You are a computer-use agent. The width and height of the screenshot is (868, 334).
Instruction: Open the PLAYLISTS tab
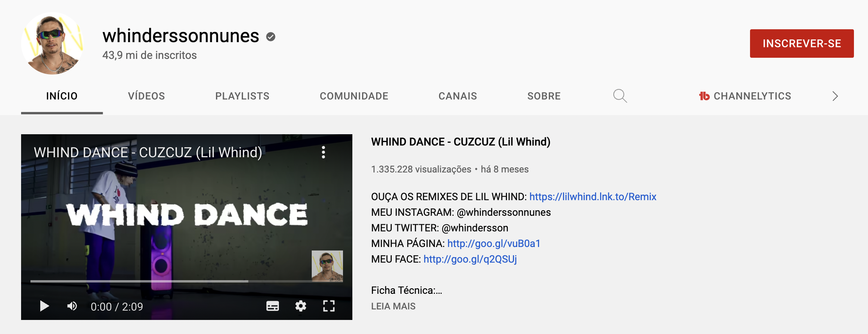point(242,96)
